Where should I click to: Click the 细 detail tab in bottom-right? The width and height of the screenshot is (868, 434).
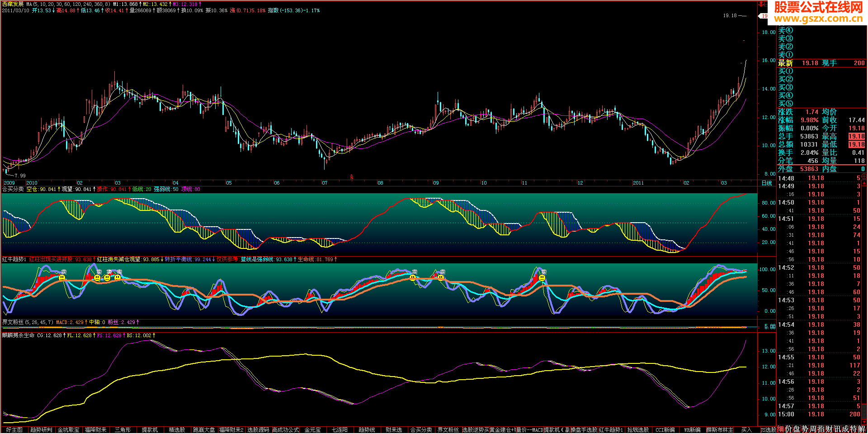(780, 429)
